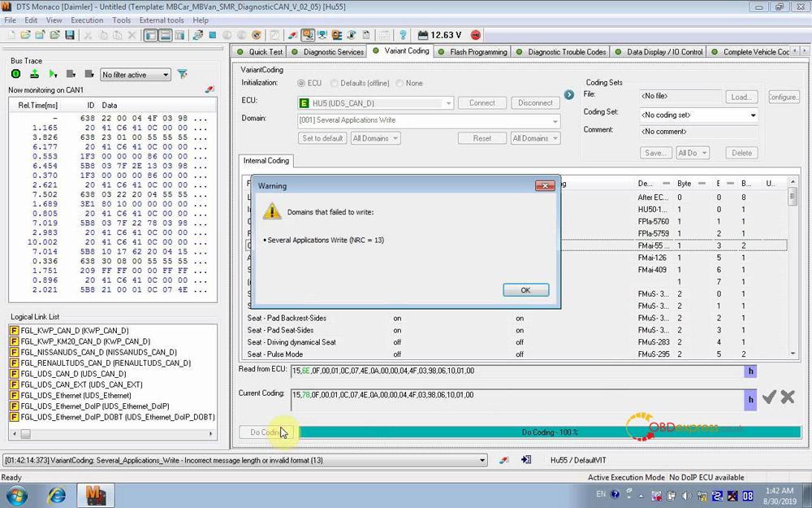Screen dimensions: 812x508
Task: Click the red round icon beside the voltage
Action: coord(475,35)
